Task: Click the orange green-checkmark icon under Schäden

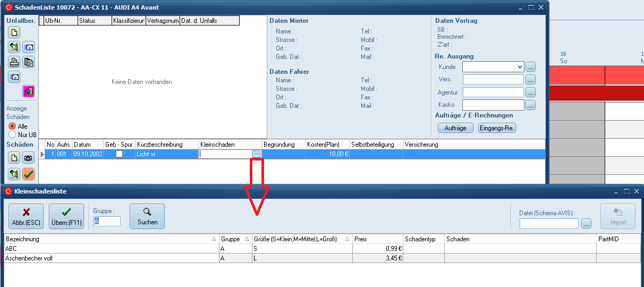Action: click(28, 174)
